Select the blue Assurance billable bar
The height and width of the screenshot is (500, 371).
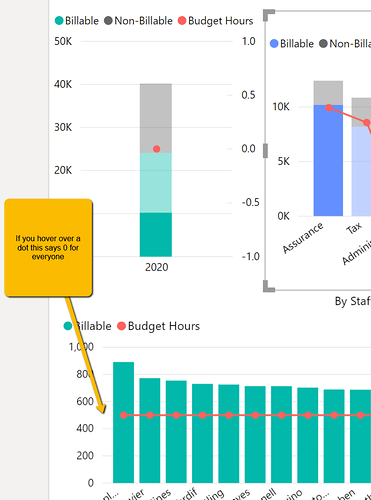pyautogui.click(x=328, y=160)
